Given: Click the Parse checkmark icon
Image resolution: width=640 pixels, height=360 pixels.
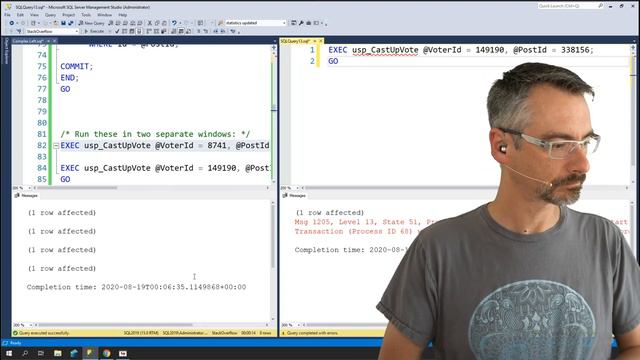Looking at the screenshot, I should click(x=117, y=31).
